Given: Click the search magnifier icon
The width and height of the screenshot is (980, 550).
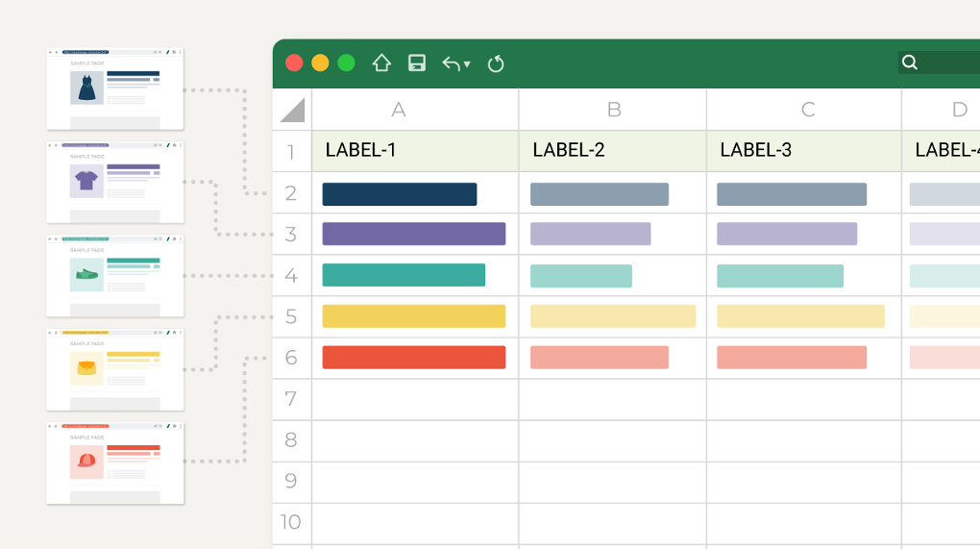Looking at the screenshot, I should coord(910,62).
